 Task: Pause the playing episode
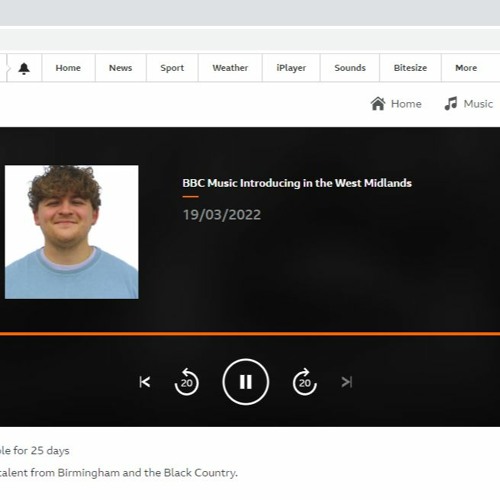246,382
